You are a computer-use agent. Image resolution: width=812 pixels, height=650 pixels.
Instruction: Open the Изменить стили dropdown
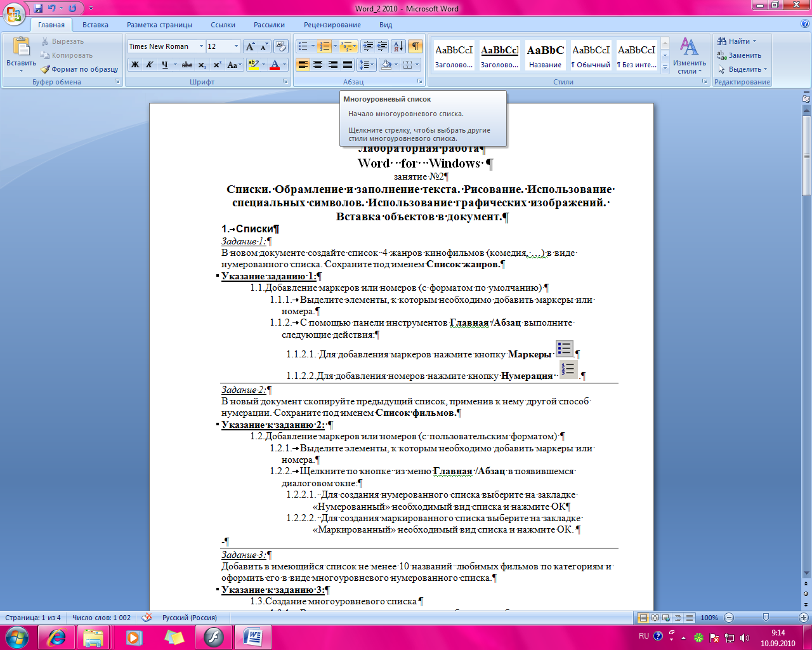tap(690, 56)
